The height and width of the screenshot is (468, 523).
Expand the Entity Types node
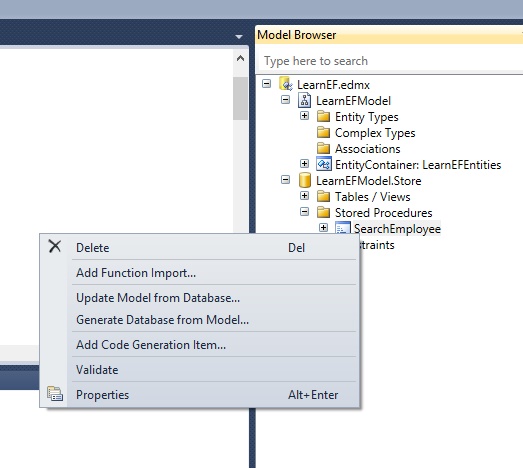pos(304,116)
